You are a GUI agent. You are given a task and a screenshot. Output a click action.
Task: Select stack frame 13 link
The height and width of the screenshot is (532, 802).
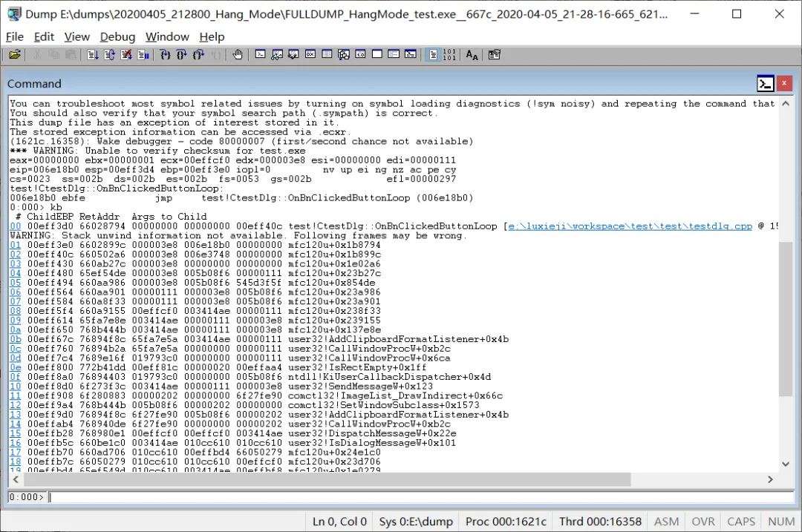pos(16,415)
